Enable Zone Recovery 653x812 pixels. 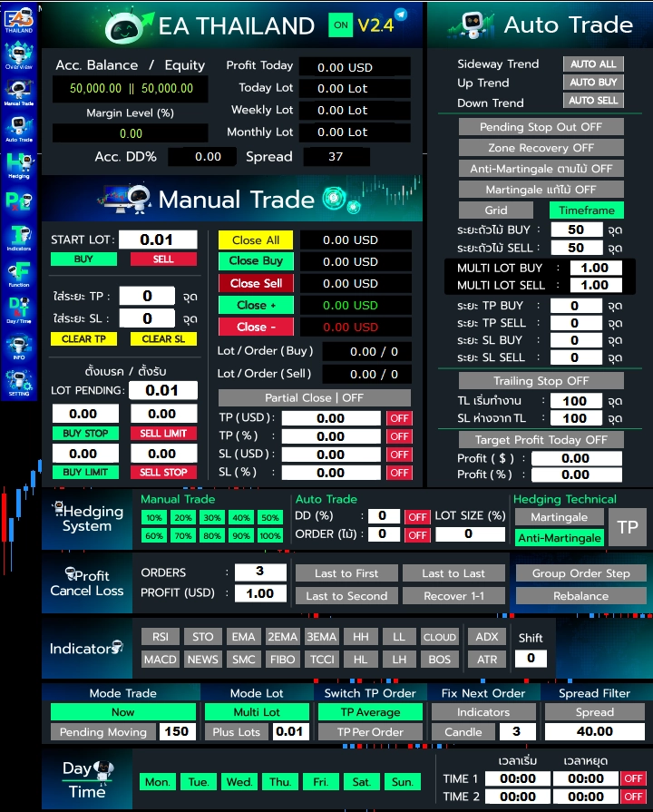(x=541, y=148)
